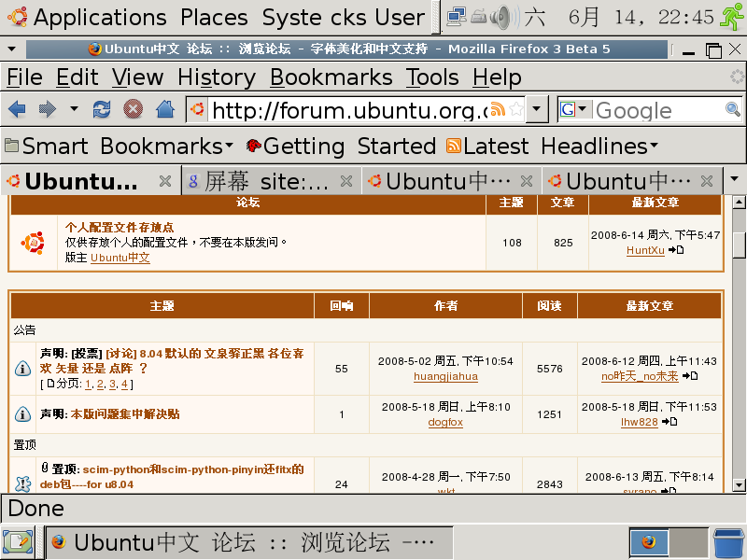The width and height of the screenshot is (747, 560).
Task: Click the scrollbar down arrow
Action: pyautogui.click(x=739, y=485)
